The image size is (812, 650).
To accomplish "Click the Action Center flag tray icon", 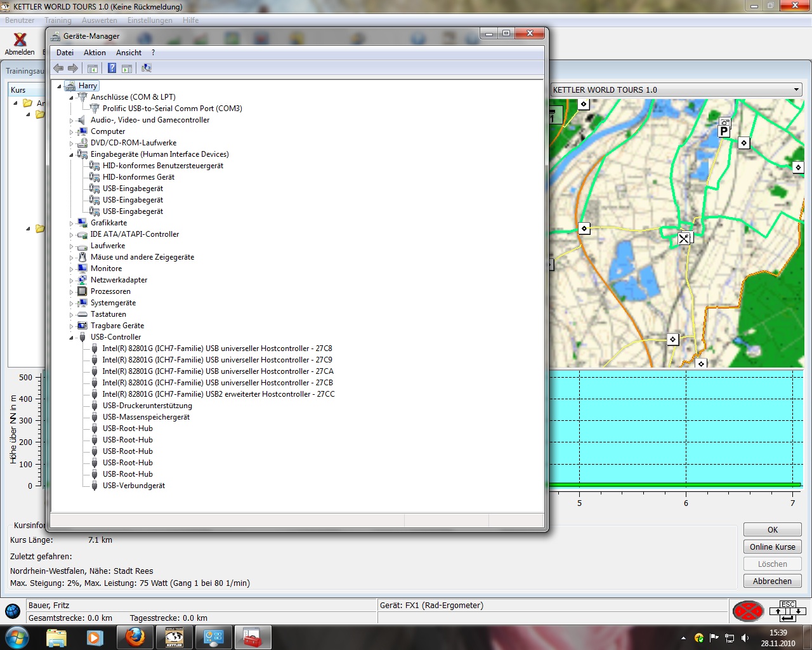I will 714,638.
